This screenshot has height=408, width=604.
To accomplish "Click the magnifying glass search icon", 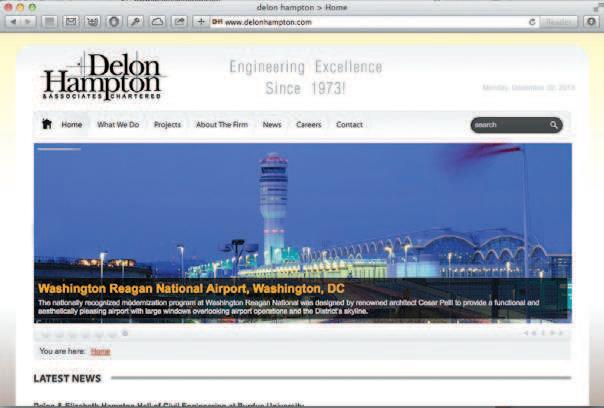I will tap(554, 125).
